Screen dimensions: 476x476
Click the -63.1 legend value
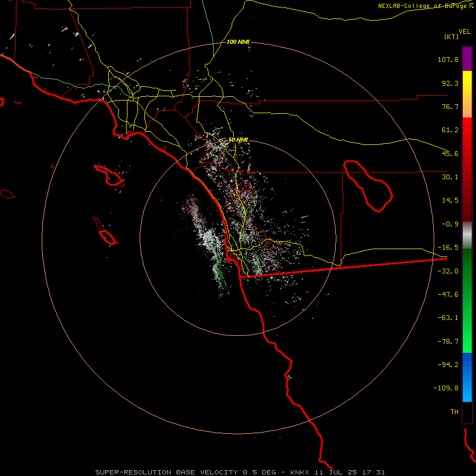[448, 318]
